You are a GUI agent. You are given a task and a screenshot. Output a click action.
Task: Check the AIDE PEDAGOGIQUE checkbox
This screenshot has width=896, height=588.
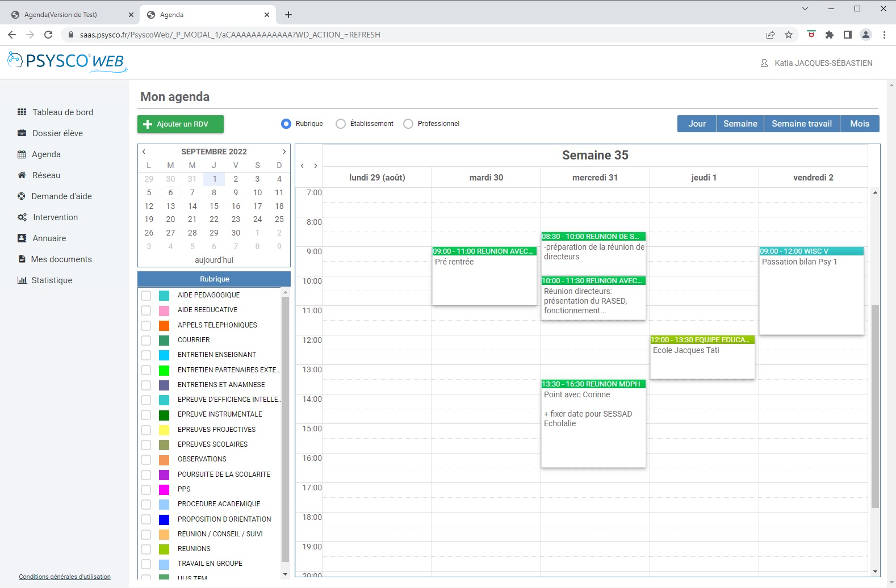click(146, 296)
